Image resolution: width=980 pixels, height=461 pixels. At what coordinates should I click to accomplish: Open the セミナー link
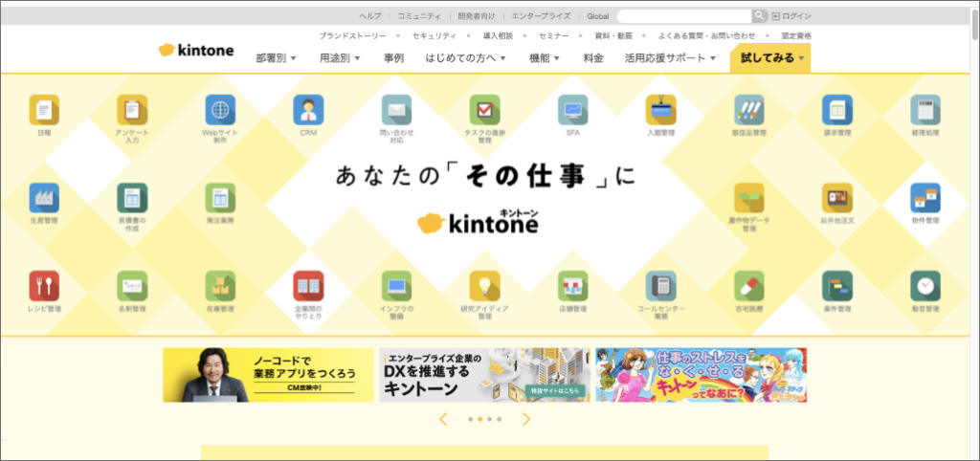554,36
